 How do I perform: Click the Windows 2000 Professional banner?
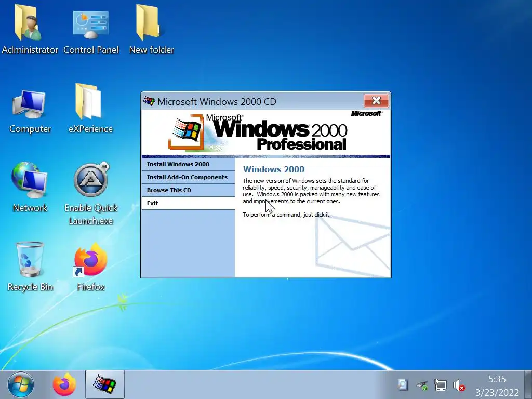coord(266,132)
